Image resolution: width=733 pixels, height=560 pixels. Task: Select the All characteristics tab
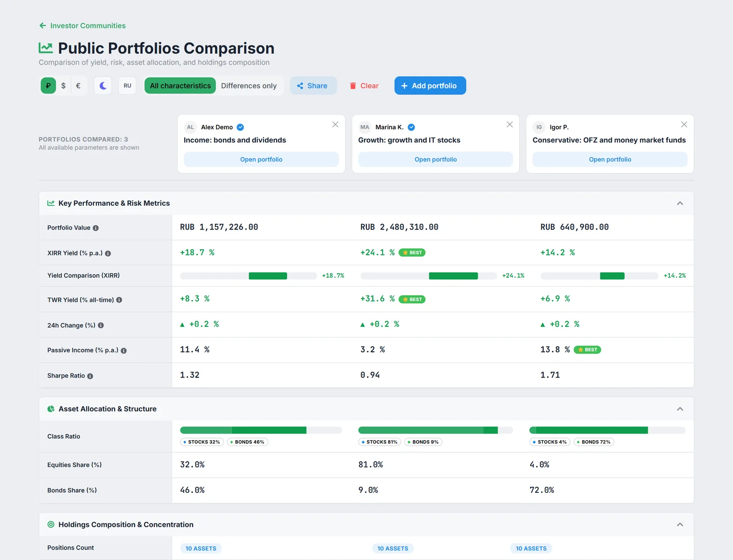click(x=180, y=86)
